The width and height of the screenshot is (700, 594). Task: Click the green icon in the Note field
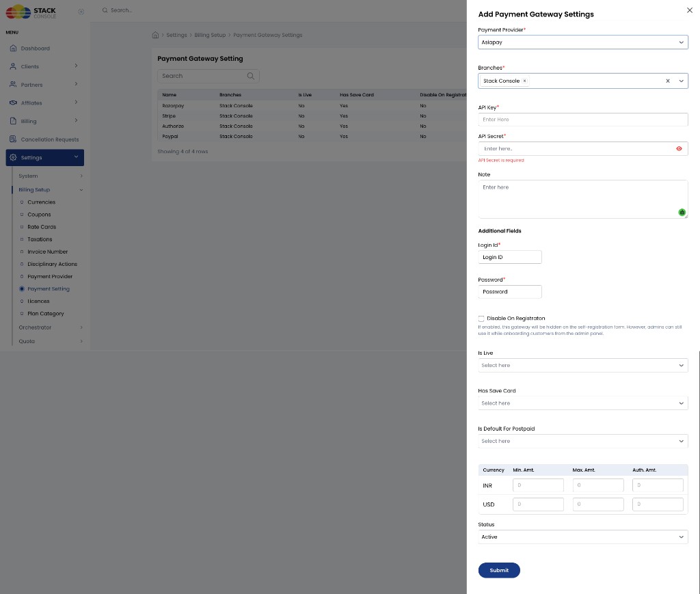(x=682, y=213)
